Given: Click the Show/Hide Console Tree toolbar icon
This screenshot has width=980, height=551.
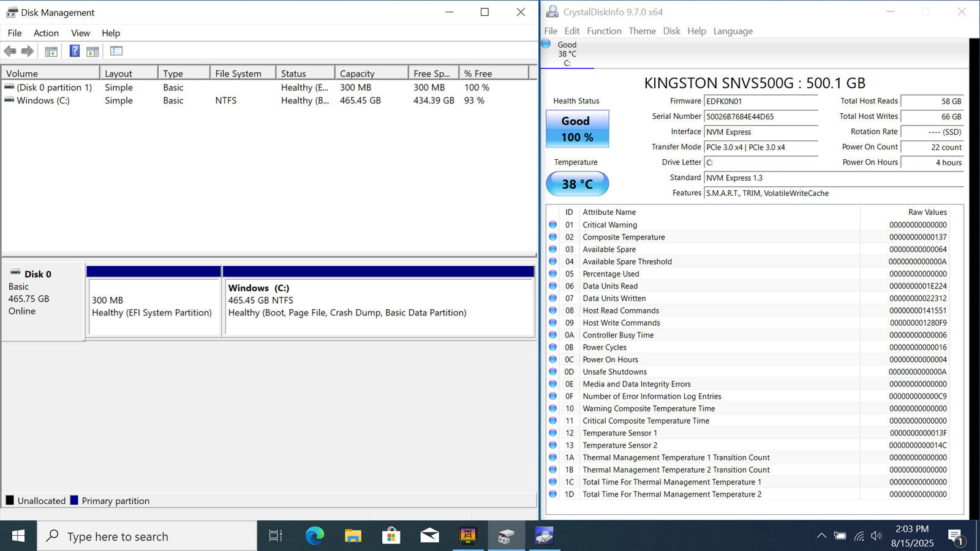Looking at the screenshot, I should (51, 51).
